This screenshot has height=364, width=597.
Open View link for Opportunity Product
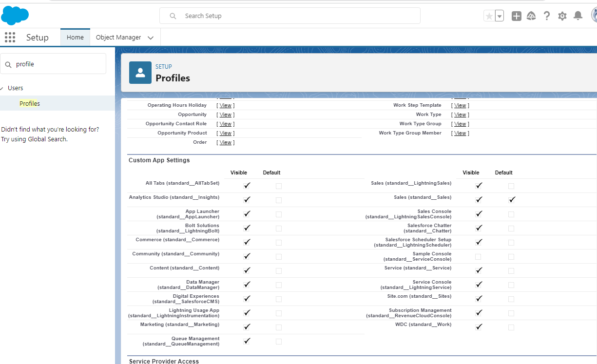[226, 133]
